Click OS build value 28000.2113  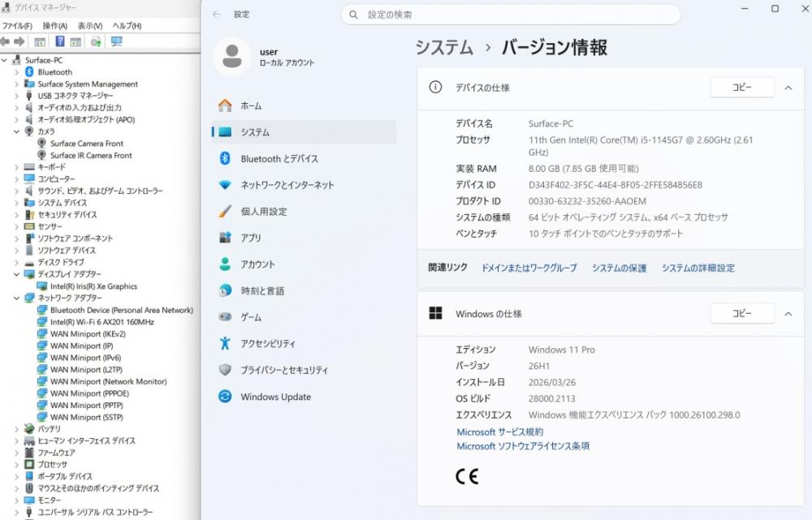pos(551,398)
